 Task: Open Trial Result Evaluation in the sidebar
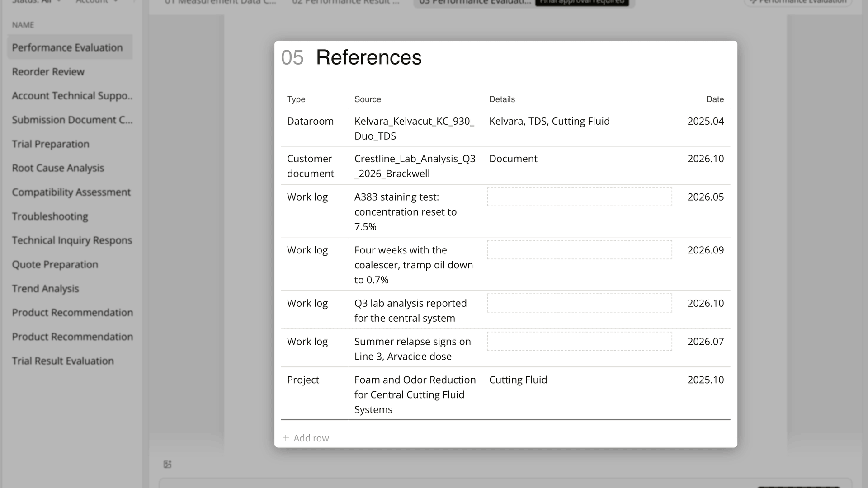click(63, 361)
